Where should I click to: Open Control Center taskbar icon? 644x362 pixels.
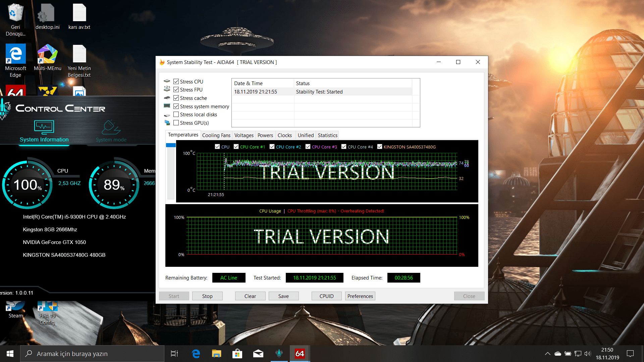coord(279,353)
